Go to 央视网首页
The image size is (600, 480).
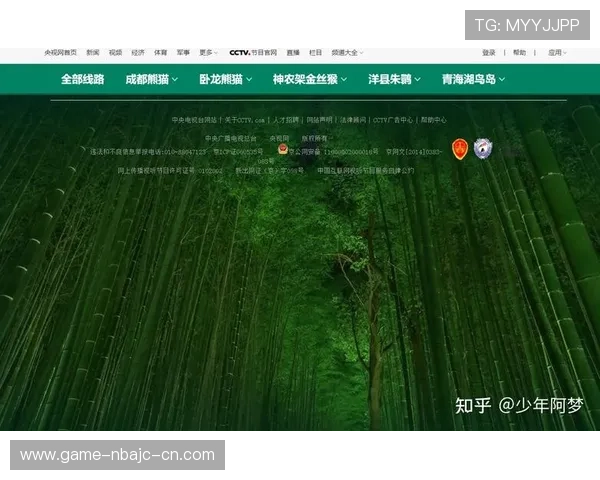[60, 52]
